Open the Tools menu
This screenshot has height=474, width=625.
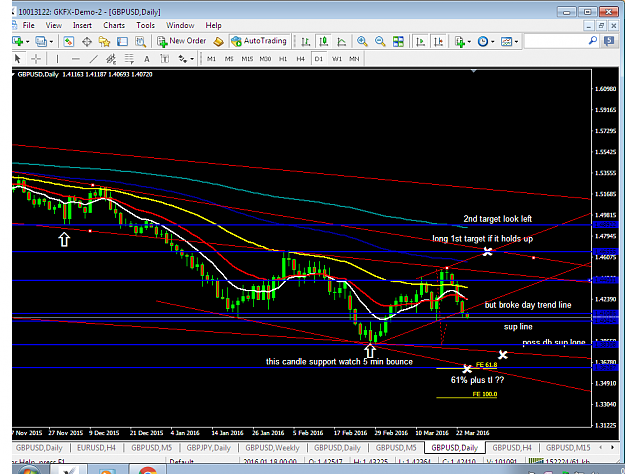click(x=145, y=25)
